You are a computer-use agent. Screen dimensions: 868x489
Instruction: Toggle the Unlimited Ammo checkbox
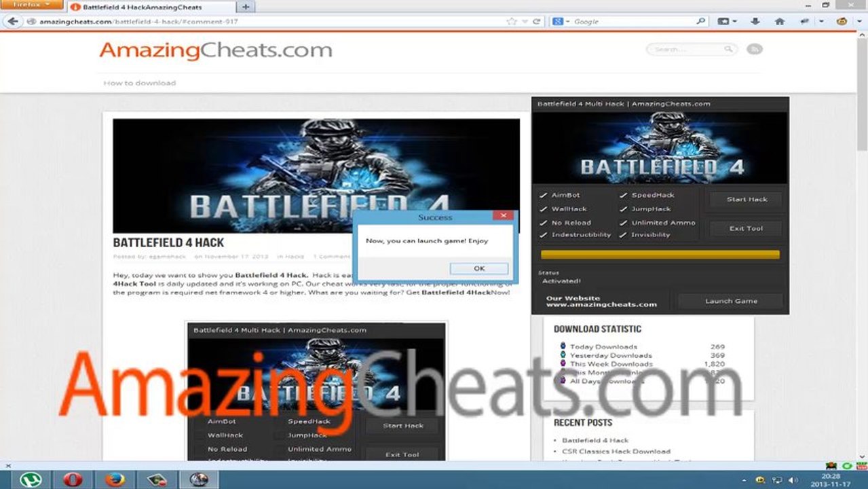624,223
